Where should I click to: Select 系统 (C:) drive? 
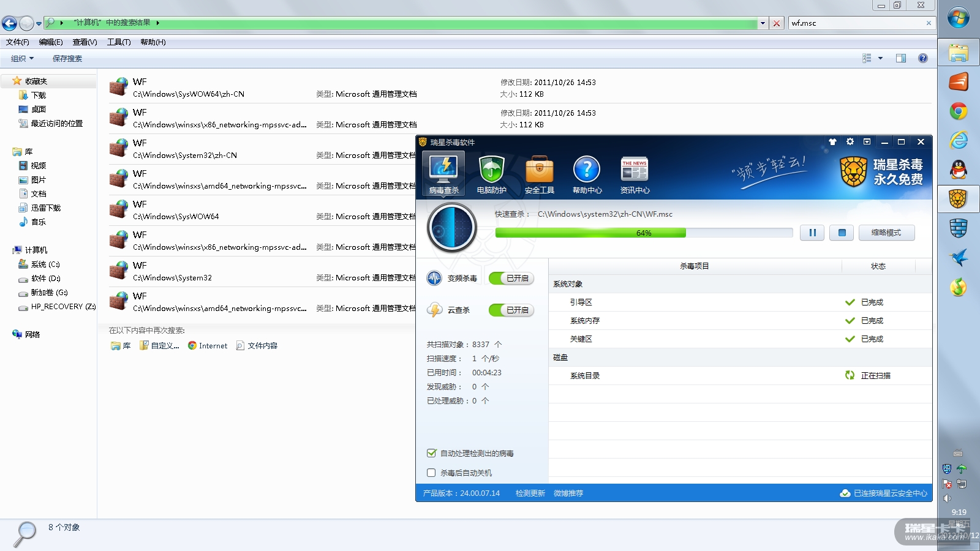pyautogui.click(x=45, y=264)
